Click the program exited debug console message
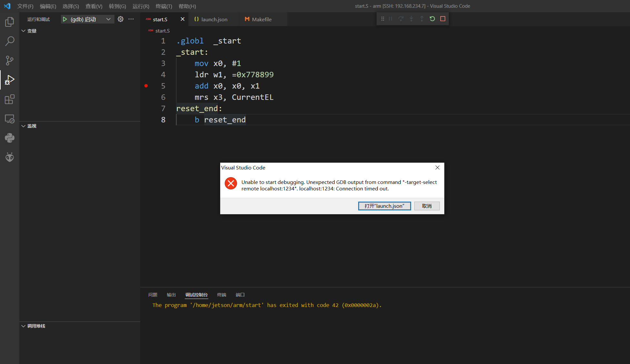 tap(267, 305)
